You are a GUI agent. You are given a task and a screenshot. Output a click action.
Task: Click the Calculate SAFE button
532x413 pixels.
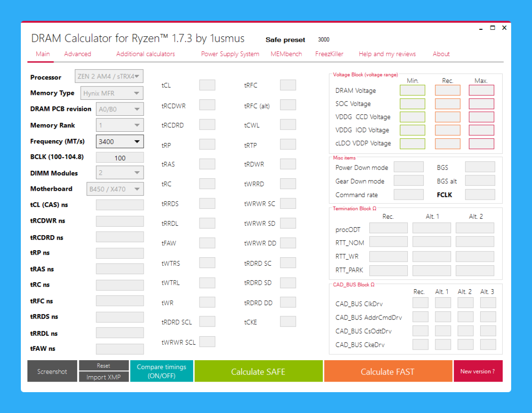tap(258, 371)
